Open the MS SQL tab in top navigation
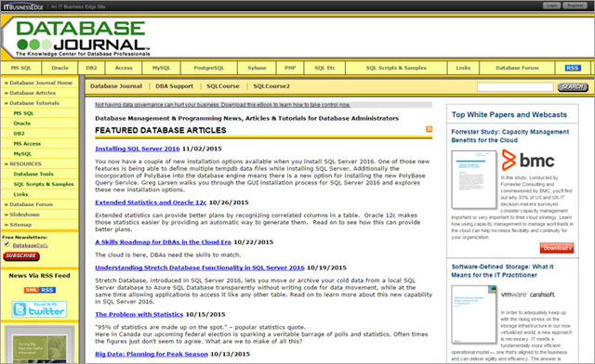The image size is (595, 364). (20, 68)
